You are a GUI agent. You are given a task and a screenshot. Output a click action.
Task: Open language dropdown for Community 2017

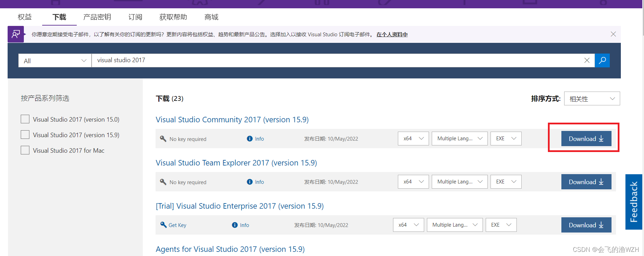click(x=460, y=139)
